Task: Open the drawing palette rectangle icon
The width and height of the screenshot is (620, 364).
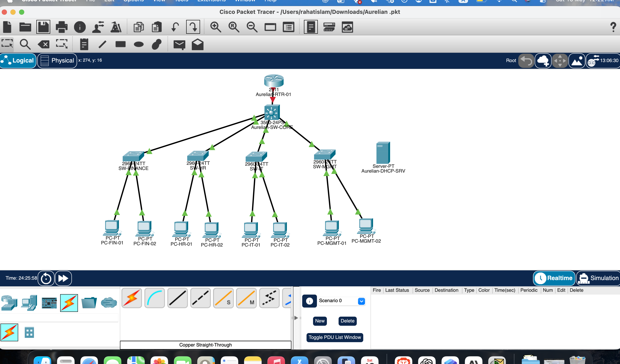Action: pos(270,27)
